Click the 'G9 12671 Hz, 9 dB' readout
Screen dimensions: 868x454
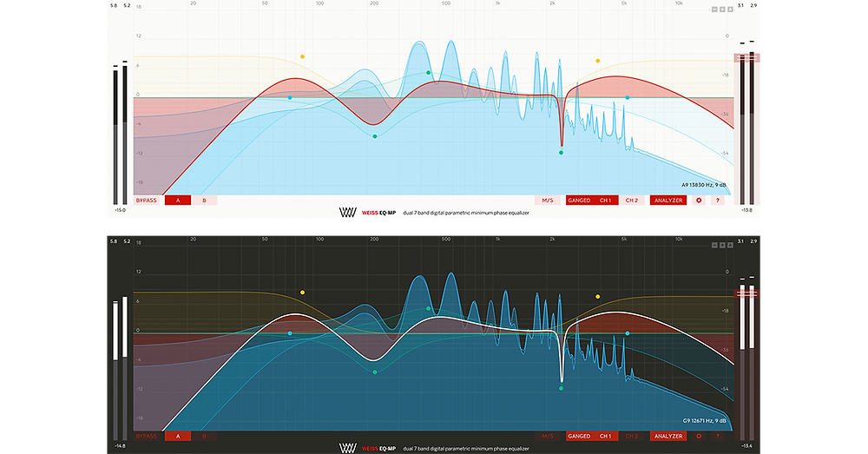(x=704, y=421)
